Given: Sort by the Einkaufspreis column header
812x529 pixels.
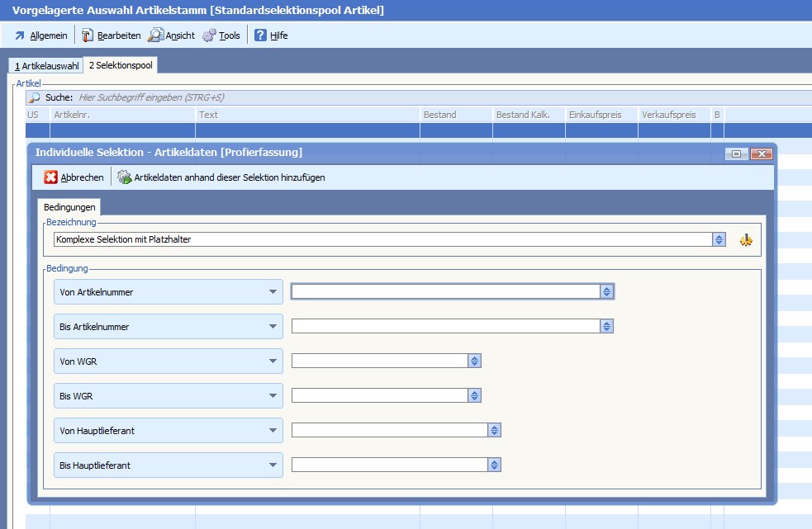Looking at the screenshot, I should (x=600, y=115).
